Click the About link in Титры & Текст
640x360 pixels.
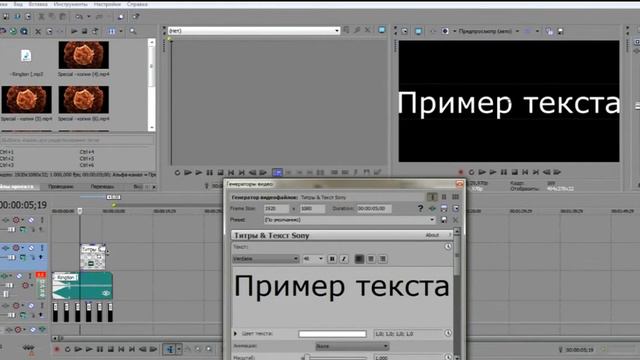pyautogui.click(x=432, y=235)
